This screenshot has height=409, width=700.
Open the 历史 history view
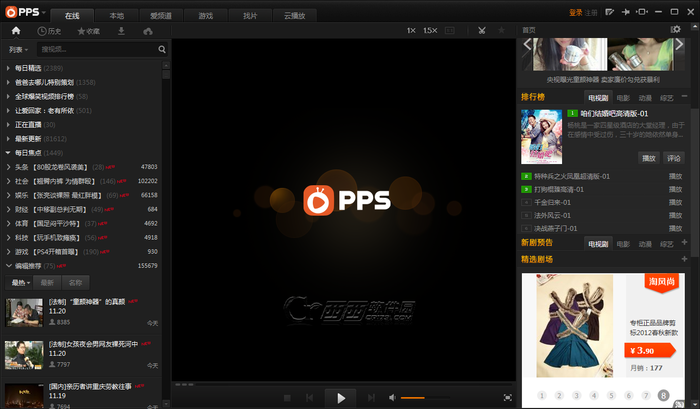(49, 31)
